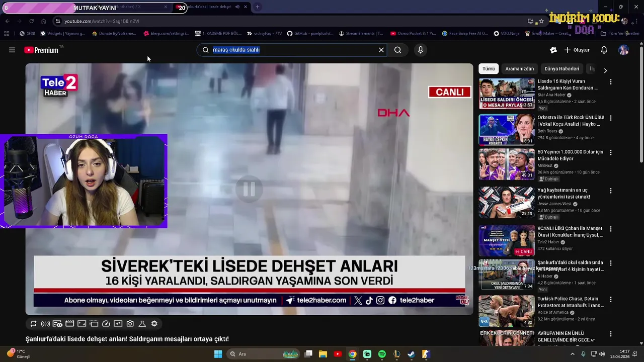644x362 pixels.
Task: Open the Hayko Cepkin Paranoya thumbnail
Action: pyautogui.click(x=507, y=130)
